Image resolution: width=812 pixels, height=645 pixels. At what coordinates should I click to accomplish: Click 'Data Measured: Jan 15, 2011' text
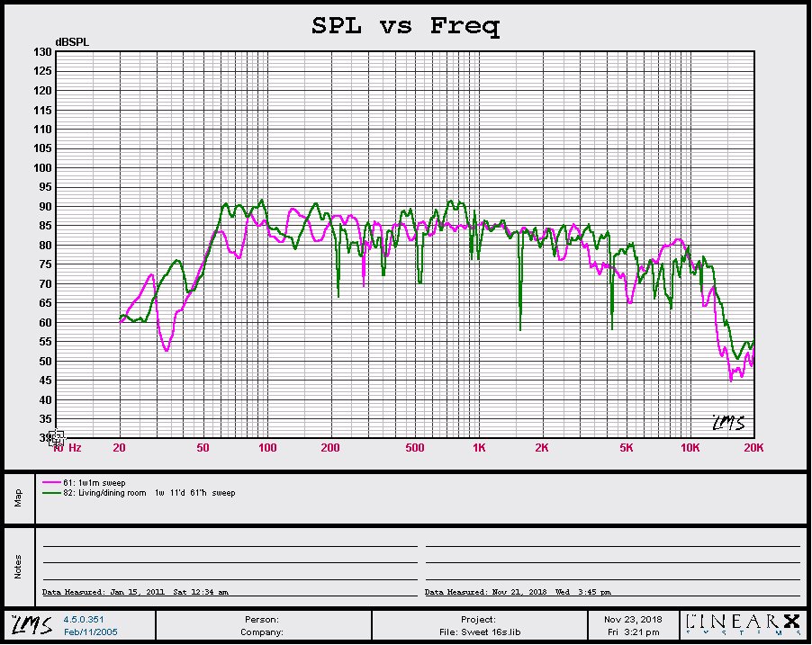pyautogui.click(x=135, y=592)
